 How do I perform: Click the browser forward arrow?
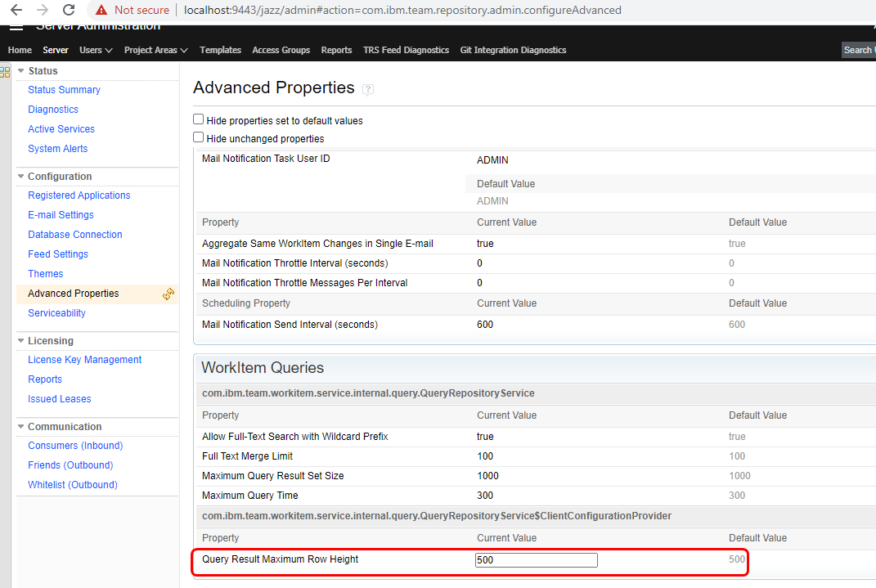tap(43, 11)
